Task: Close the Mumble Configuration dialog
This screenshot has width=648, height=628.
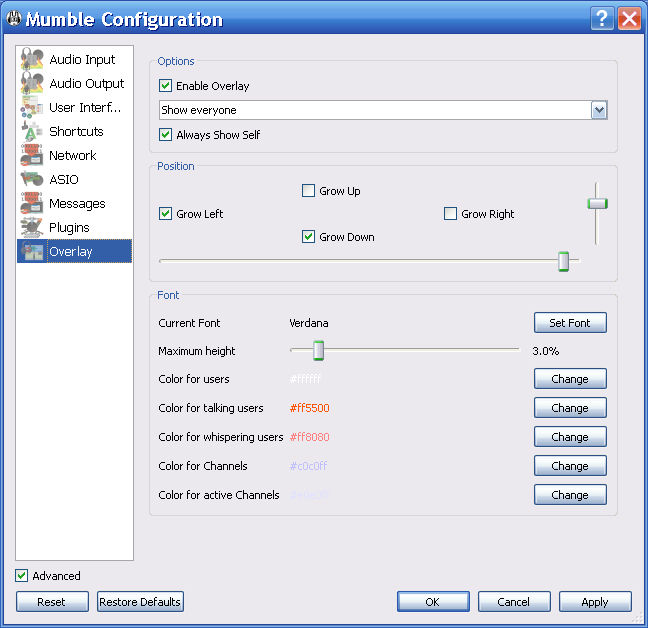Action: (629, 19)
